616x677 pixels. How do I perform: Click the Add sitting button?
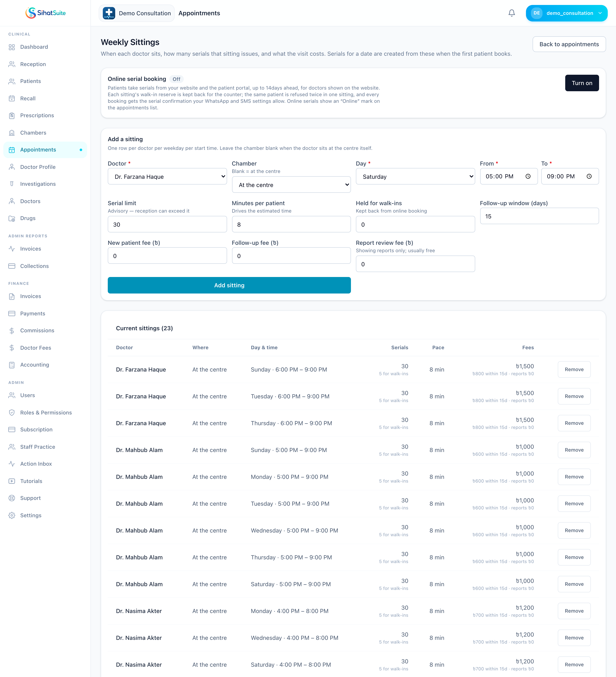click(x=229, y=285)
